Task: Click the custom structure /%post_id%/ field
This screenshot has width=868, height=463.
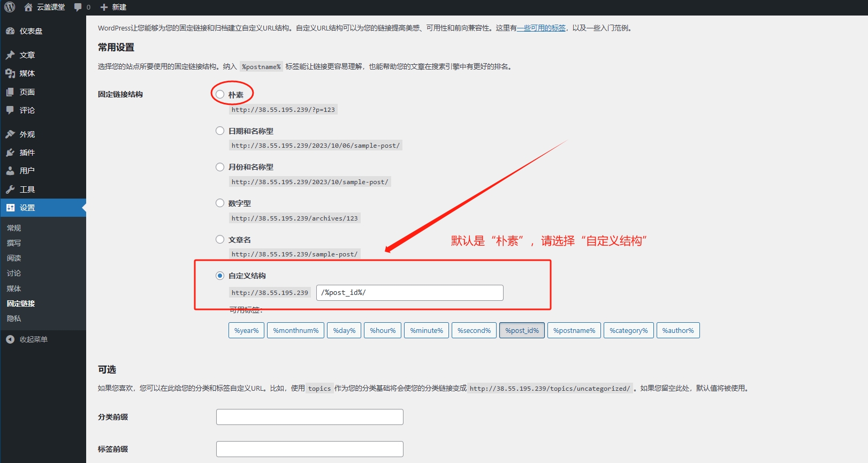Action: (x=410, y=293)
